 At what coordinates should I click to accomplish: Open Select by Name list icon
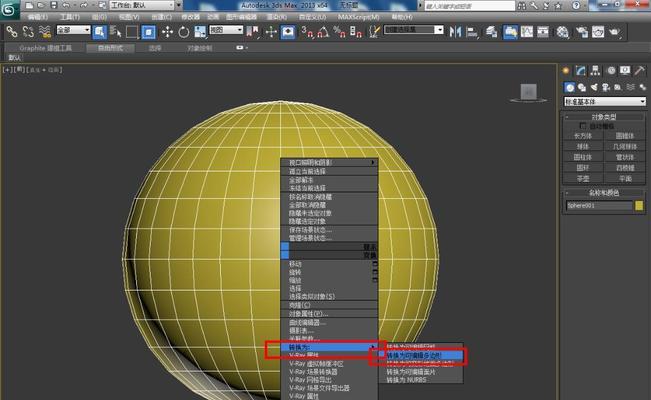pyautogui.click(x=116, y=32)
